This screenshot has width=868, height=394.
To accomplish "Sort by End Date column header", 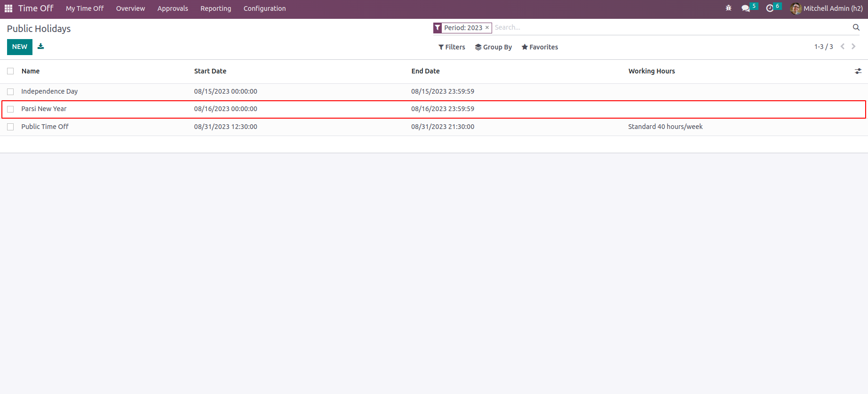I will coord(425,71).
